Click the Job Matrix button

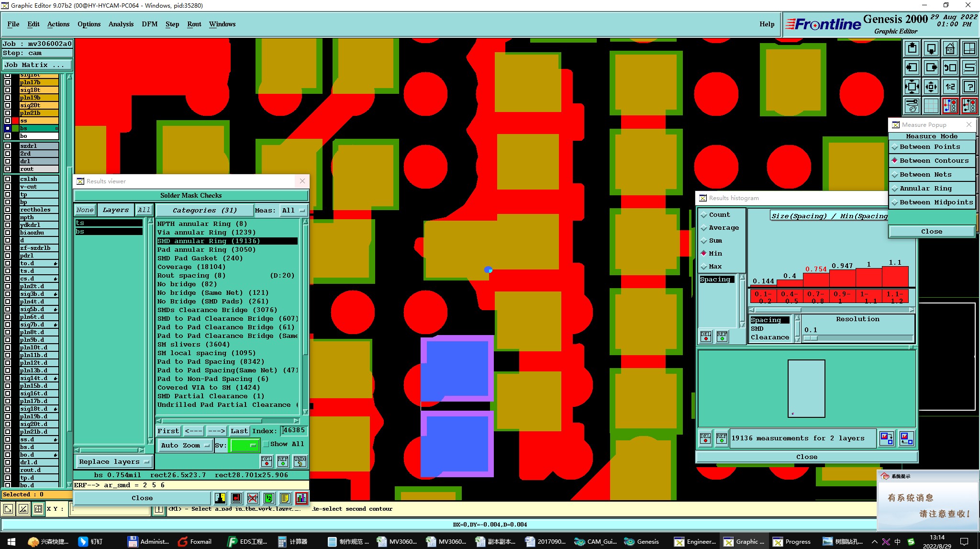pyautogui.click(x=37, y=65)
